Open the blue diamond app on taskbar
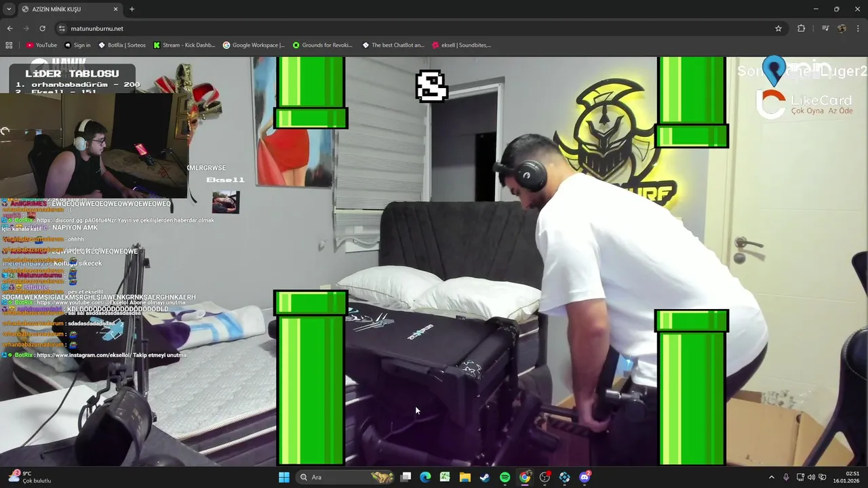 565,477
